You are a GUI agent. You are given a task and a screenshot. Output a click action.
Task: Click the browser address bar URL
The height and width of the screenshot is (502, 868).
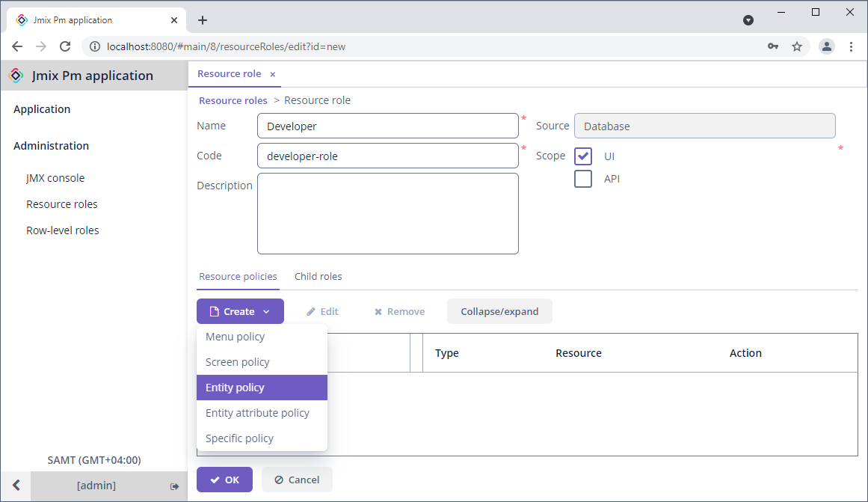tap(226, 46)
